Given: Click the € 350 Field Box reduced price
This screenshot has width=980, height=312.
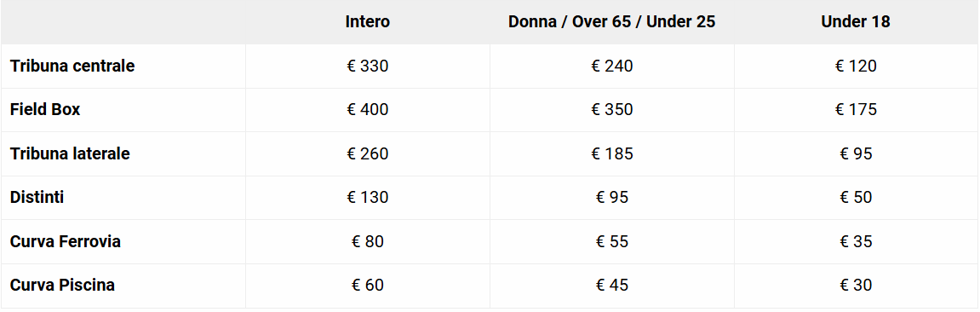Looking at the screenshot, I should point(612,109).
